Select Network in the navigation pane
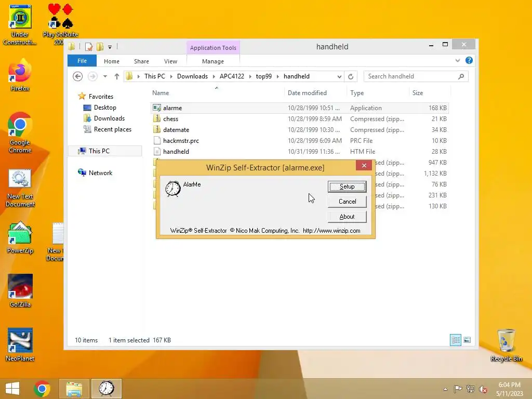Image resolution: width=532 pixels, height=399 pixels. 95,172
